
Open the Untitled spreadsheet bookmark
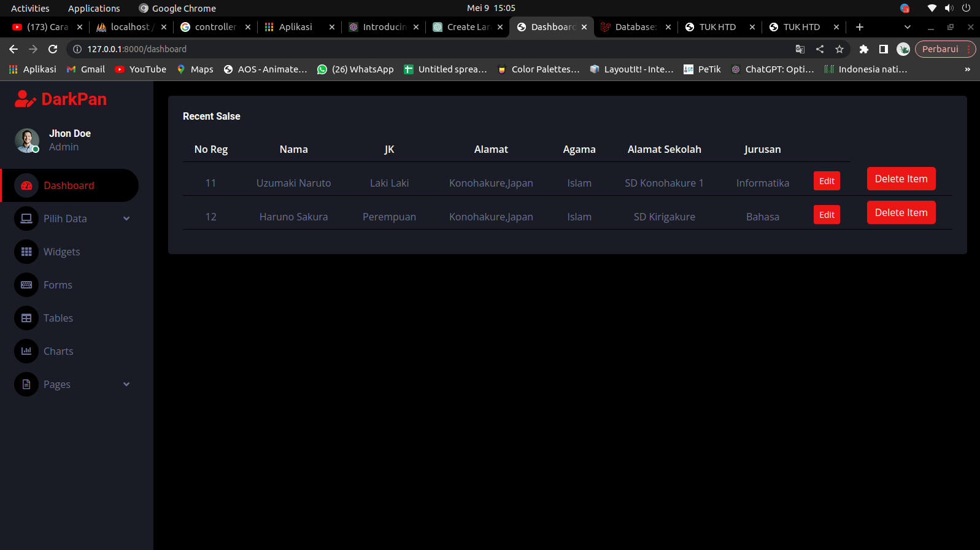click(x=446, y=69)
